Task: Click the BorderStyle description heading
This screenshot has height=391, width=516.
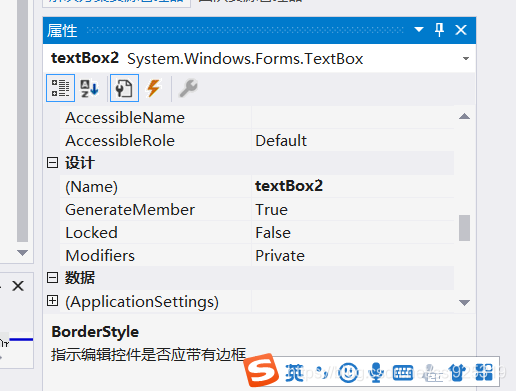Action: point(95,332)
